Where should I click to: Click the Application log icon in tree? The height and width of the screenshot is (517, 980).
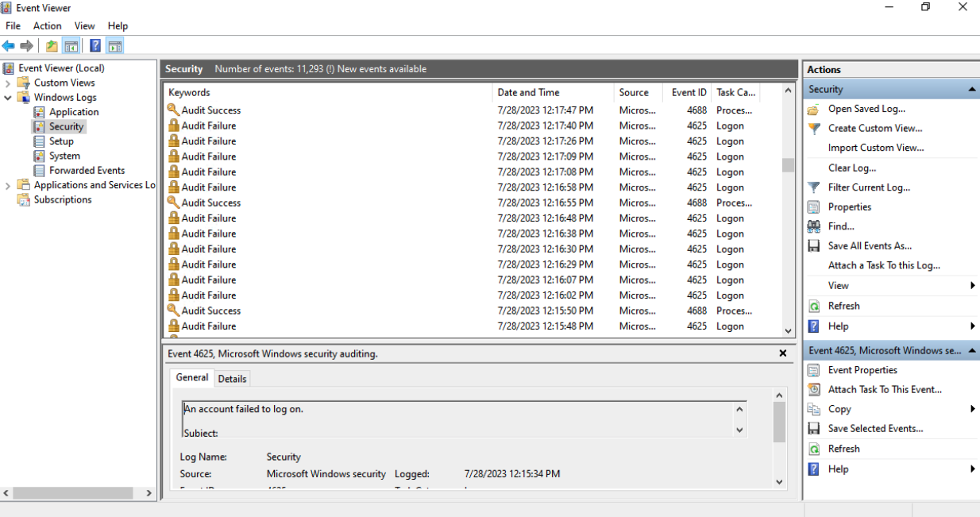point(39,112)
